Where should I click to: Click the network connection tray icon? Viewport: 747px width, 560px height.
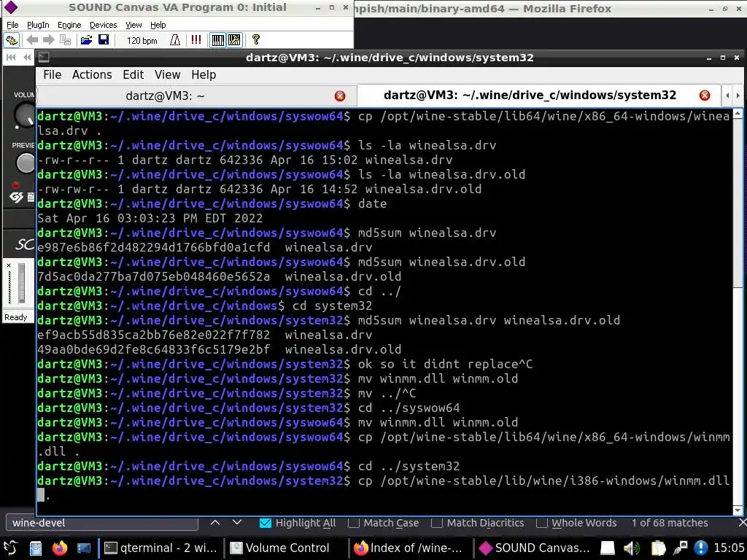pyautogui.click(x=680, y=548)
